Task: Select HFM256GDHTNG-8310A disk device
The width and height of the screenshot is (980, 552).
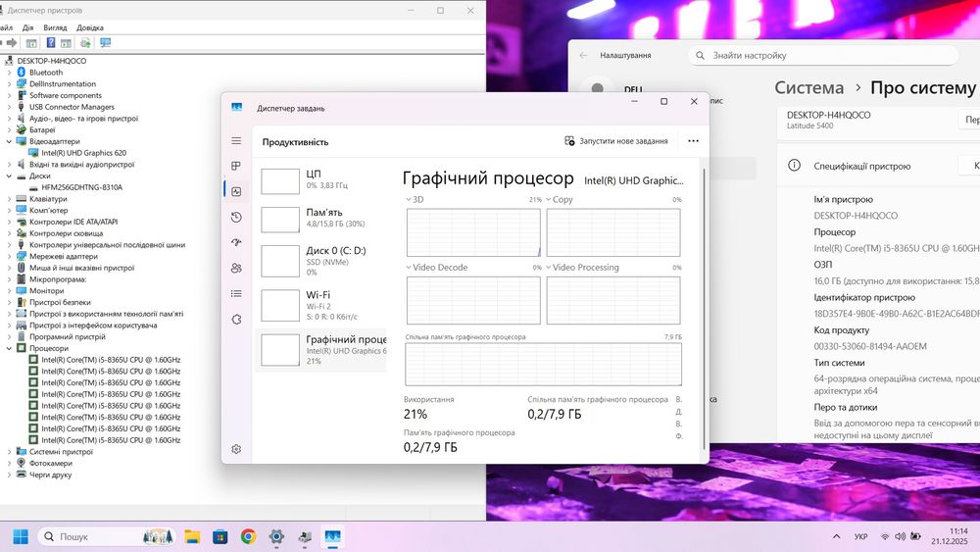Action: pos(82,187)
